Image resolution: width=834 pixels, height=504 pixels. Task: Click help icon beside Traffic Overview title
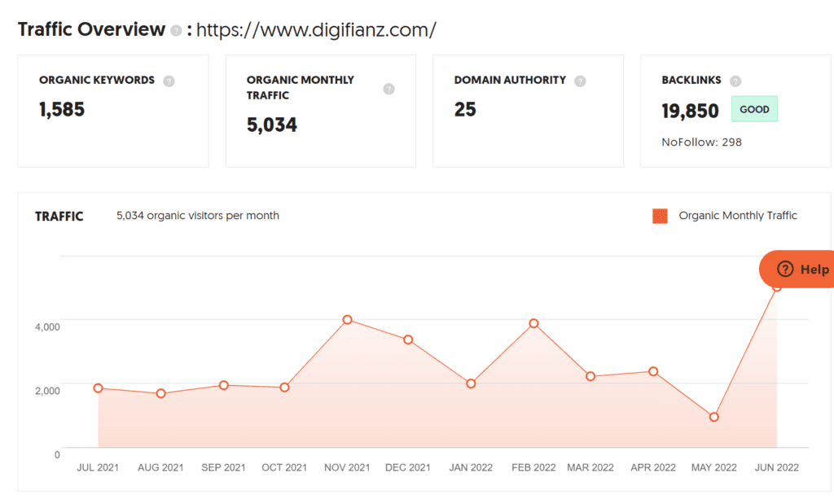tap(176, 31)
